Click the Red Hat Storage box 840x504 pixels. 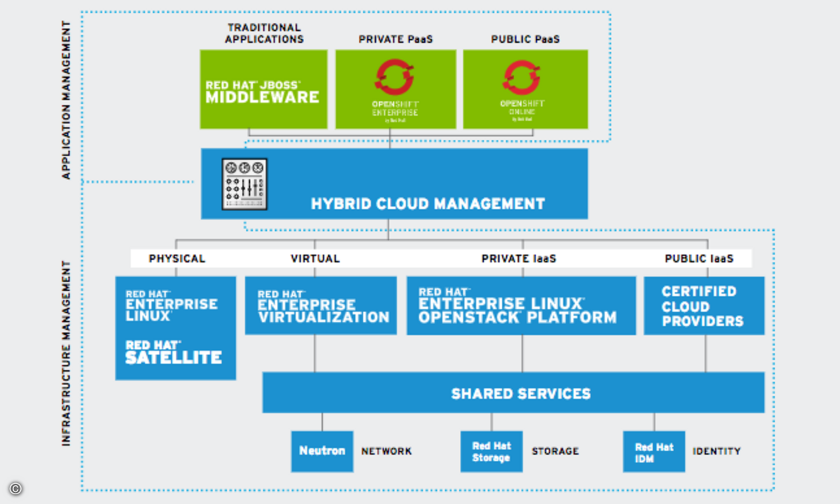(x=491, y=451)
